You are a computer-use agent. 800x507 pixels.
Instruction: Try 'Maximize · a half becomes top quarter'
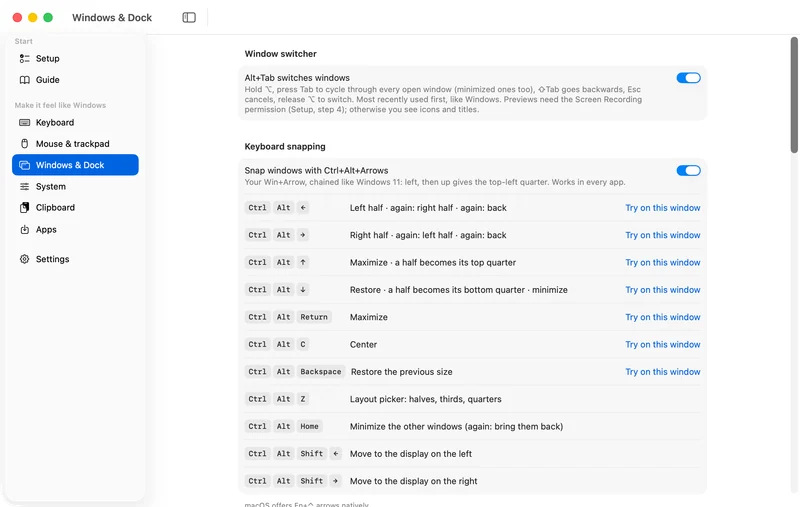click(663, 263)
